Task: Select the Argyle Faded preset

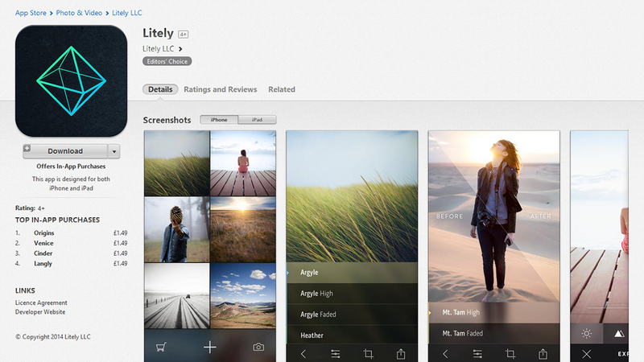Action: point(352,315)
